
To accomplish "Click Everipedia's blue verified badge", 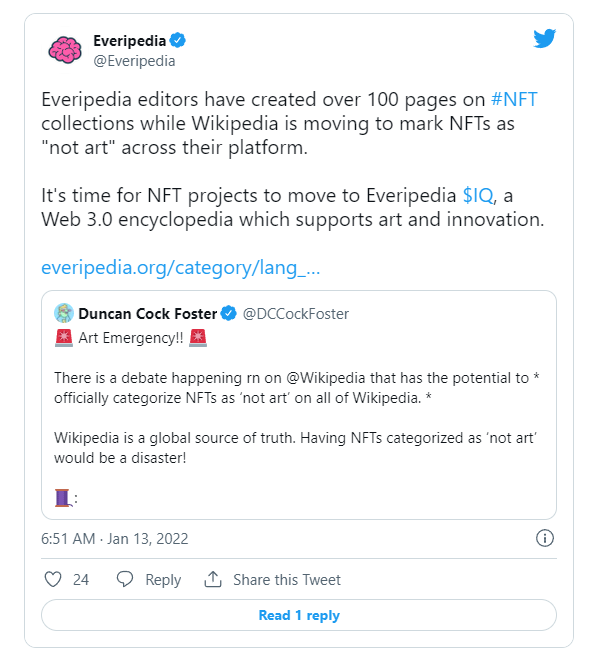I will (x=178, y=41).
